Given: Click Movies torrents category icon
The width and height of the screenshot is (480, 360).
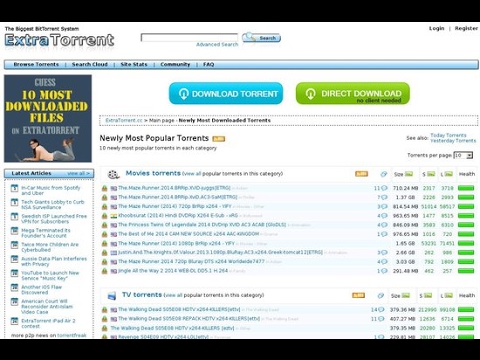Looking at the screenshot, I should (113, 174).
